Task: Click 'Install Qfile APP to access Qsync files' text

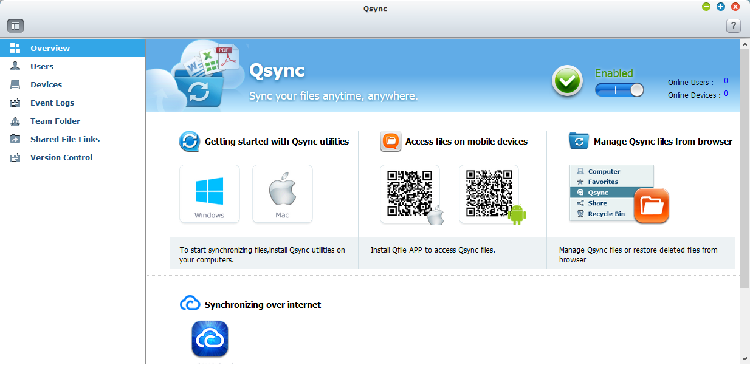Action: [433, 250]
